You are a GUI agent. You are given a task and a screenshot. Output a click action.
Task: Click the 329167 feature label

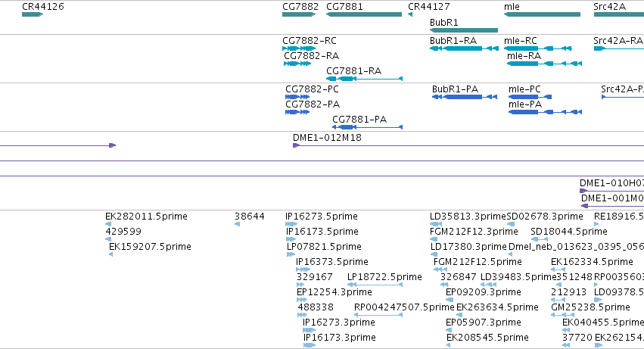coord(314,278)
